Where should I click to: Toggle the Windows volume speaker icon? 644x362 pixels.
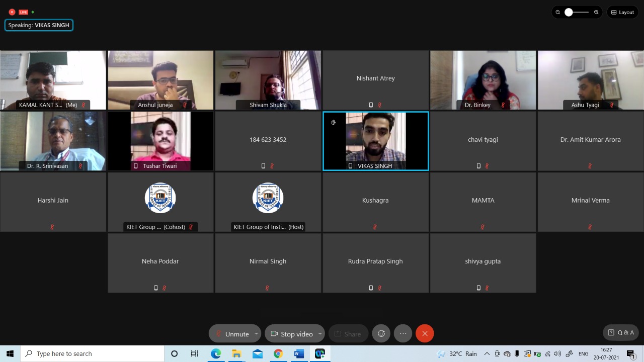(557, 354)
